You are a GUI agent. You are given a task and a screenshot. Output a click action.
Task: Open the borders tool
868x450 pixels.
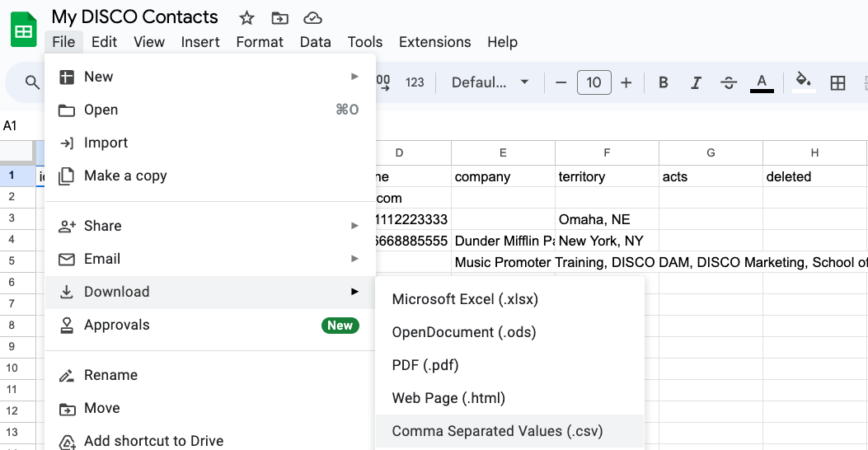coord(838,82)
